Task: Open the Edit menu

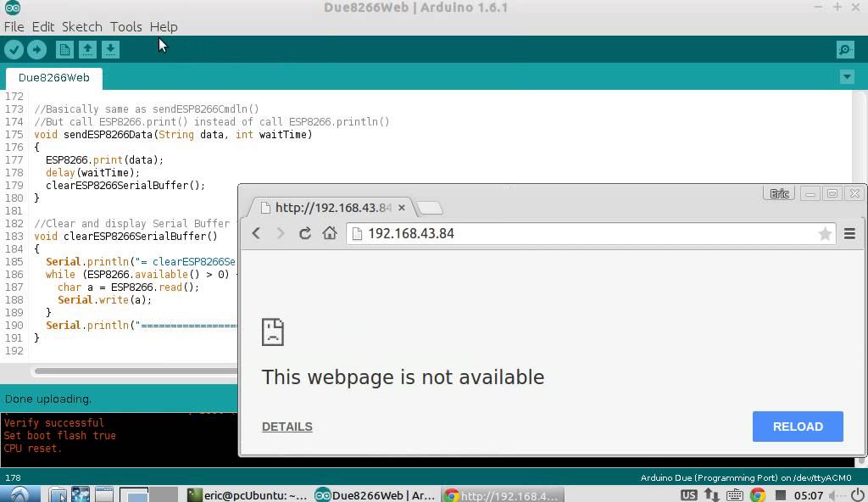Action: (42, 26)
